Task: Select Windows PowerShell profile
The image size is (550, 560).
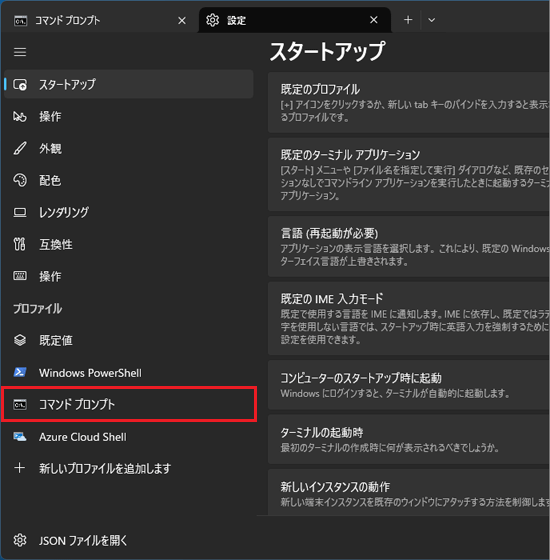Action: 129,372
